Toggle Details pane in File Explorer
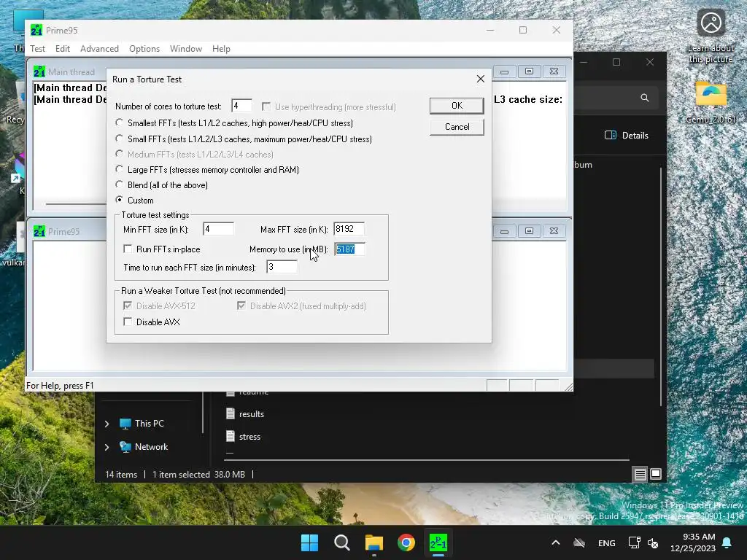The height and width of the screenshot is (560, 747). coord(627,135)
